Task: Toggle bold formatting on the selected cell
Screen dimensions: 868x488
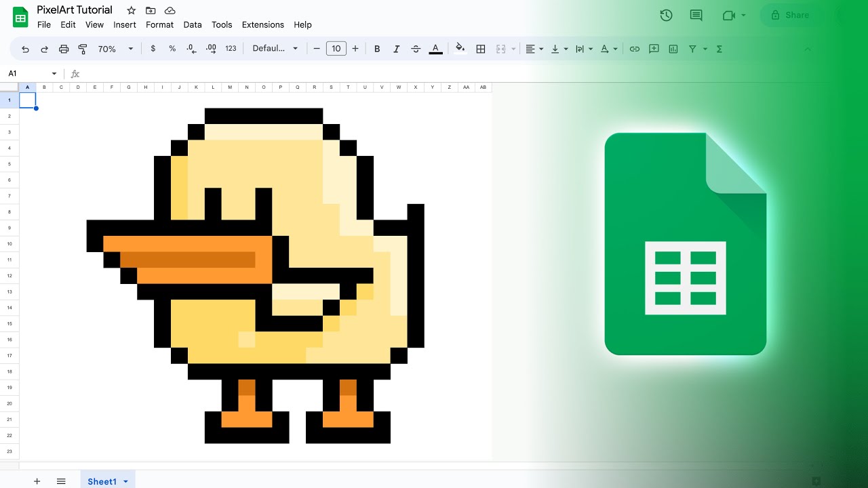Action: 377,49
